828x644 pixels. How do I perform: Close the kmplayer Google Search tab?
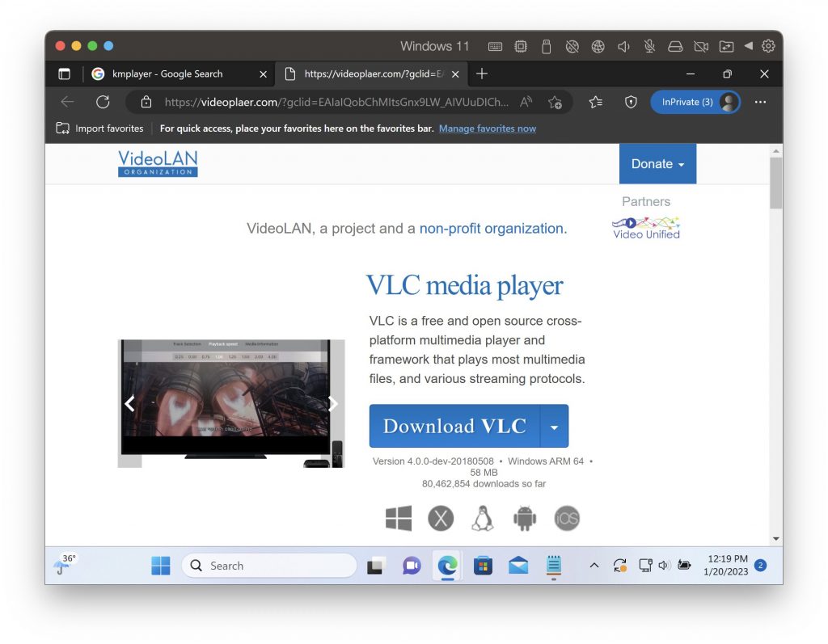pyautogui.click(x=263, y=74)
